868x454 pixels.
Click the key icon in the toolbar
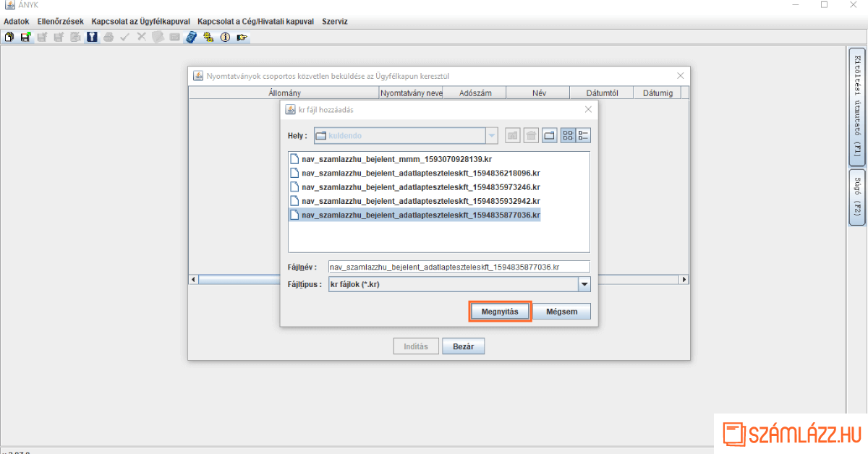(x=92, y=37)
